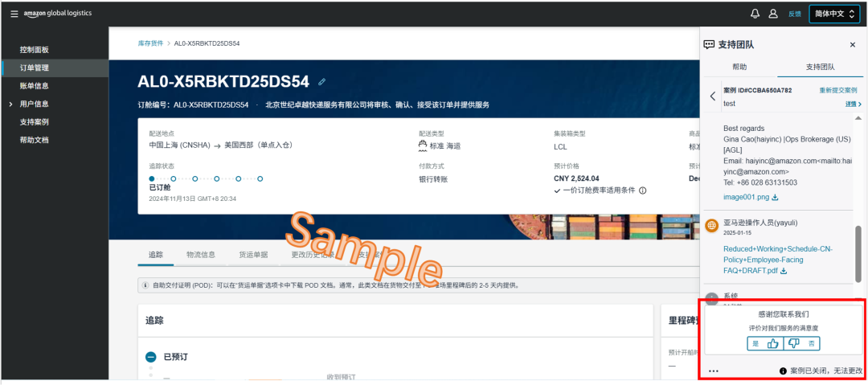Open 支持案例 in the sidebar
Screen dimensions: 868x385
(x=35, y=122)
